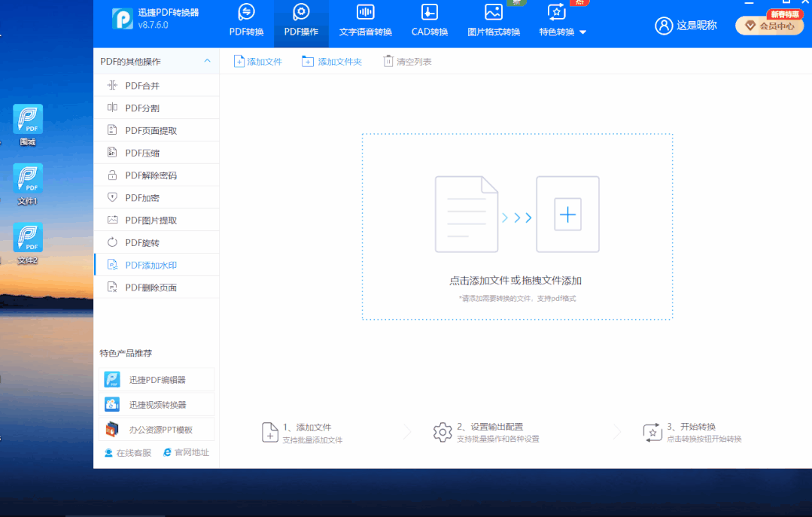This screenshot has width=812, height=517.
Task: Collapse the PDF的其他操作 section
Action: [207, 61]
